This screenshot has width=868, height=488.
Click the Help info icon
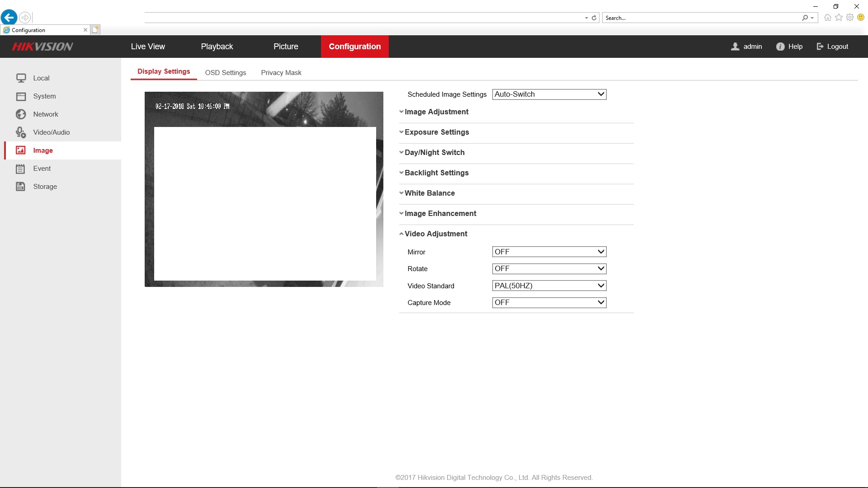point(780,47)
